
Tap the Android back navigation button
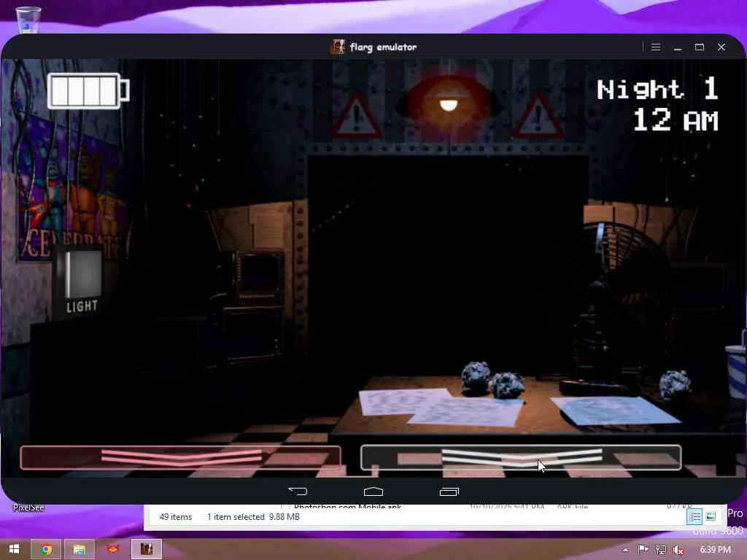point(298,491)
